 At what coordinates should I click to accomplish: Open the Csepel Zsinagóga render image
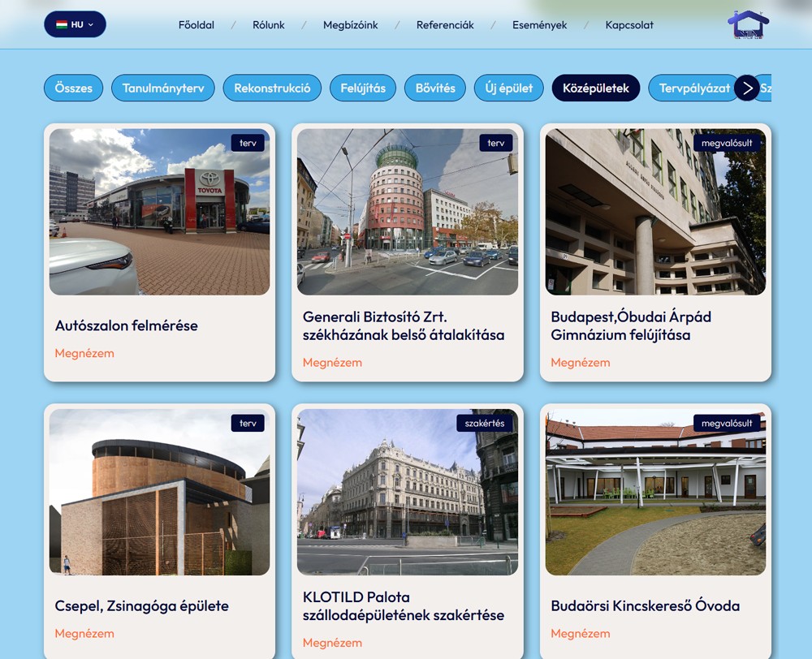[x=159, y=493]
